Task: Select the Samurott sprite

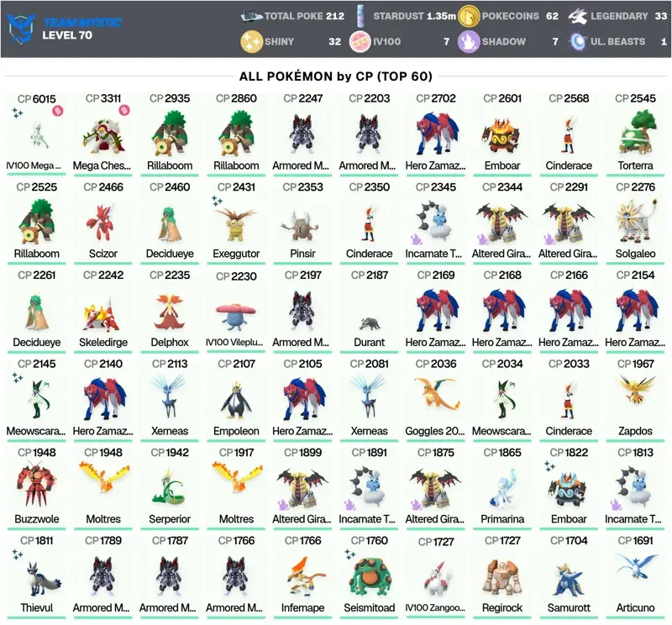Action: [569, 579]
